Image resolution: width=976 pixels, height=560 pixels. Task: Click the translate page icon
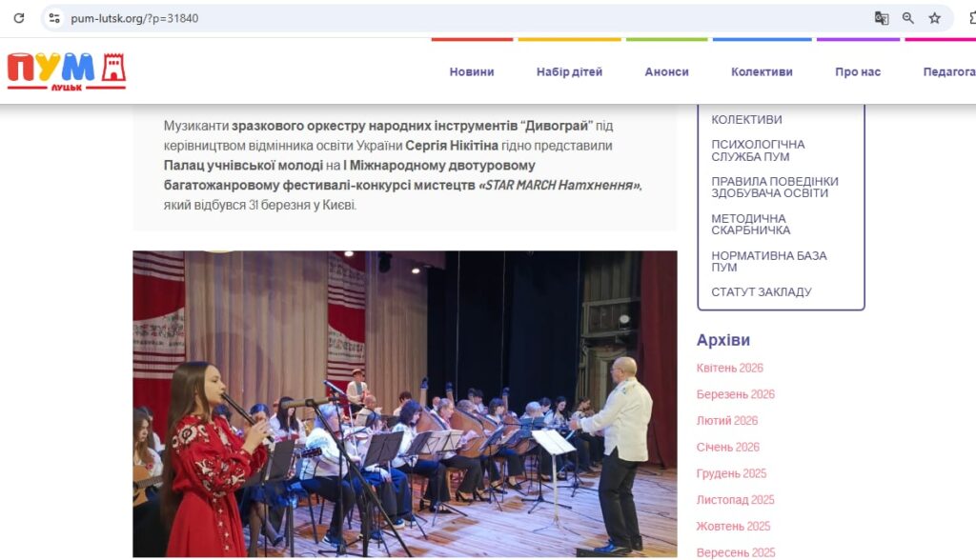pyautogui.click(x=882, y=18)
